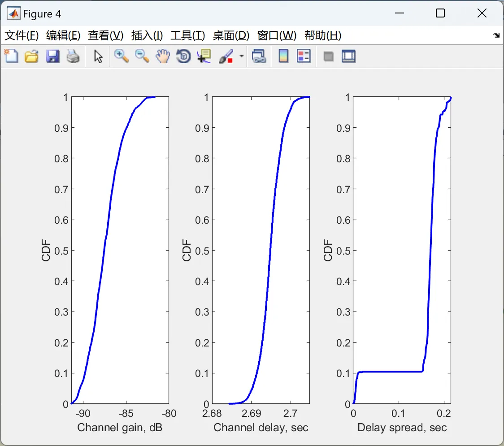Click the CDF label of the Delay spread plot
Viewport: 504px width, 446px height.
pyautogui.click(x=328, y=250)
